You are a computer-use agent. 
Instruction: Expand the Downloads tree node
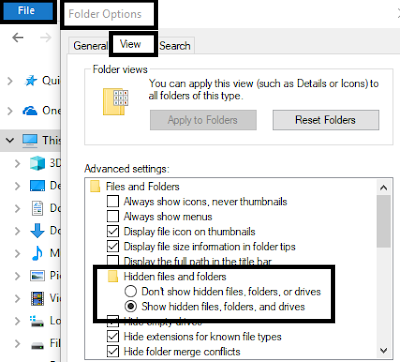pyautogui.click(x=17, y=231)
